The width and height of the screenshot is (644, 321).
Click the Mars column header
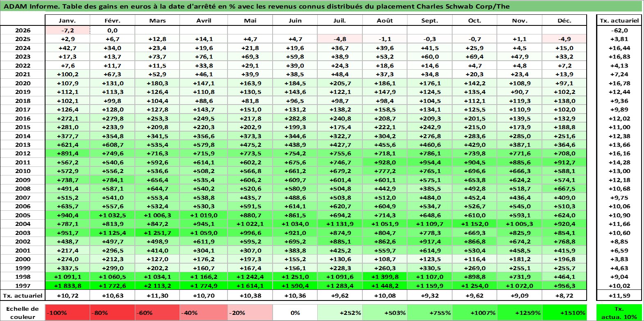[x=157, y=20]
